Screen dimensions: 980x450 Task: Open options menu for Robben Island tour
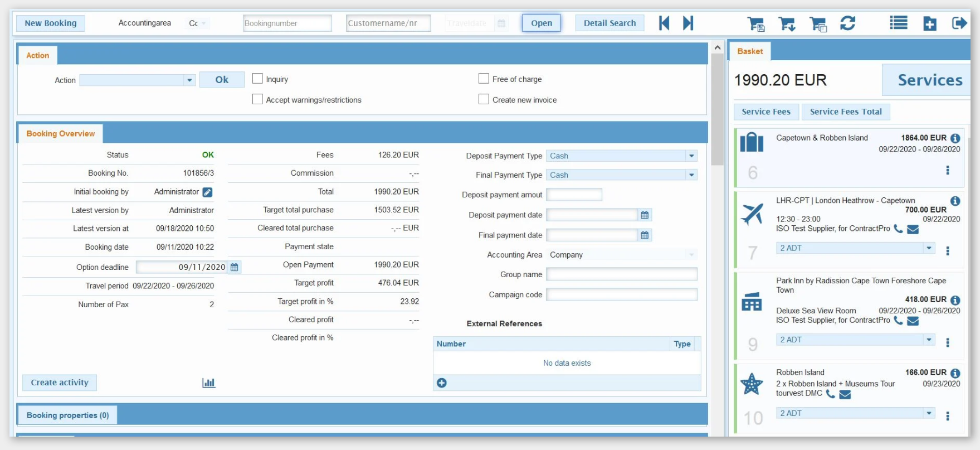pos(947,416)
